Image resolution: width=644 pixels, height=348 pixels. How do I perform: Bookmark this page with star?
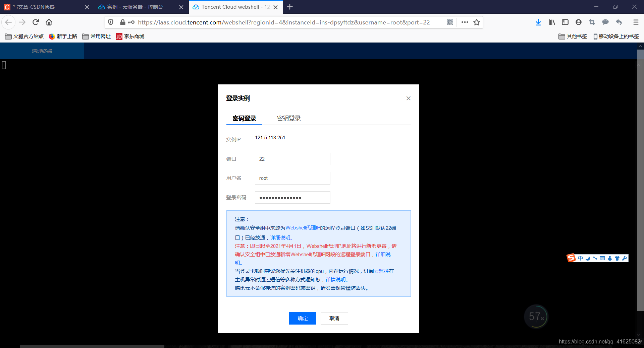477,22
